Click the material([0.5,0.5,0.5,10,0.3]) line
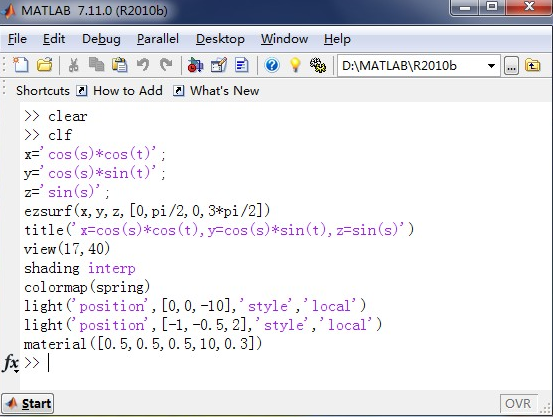 pyautogui.click(x=143, y=344)
